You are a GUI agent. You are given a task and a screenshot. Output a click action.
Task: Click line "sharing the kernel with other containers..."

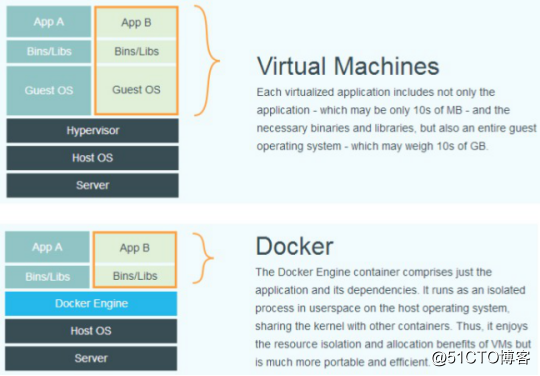click(x=391, y=326)
